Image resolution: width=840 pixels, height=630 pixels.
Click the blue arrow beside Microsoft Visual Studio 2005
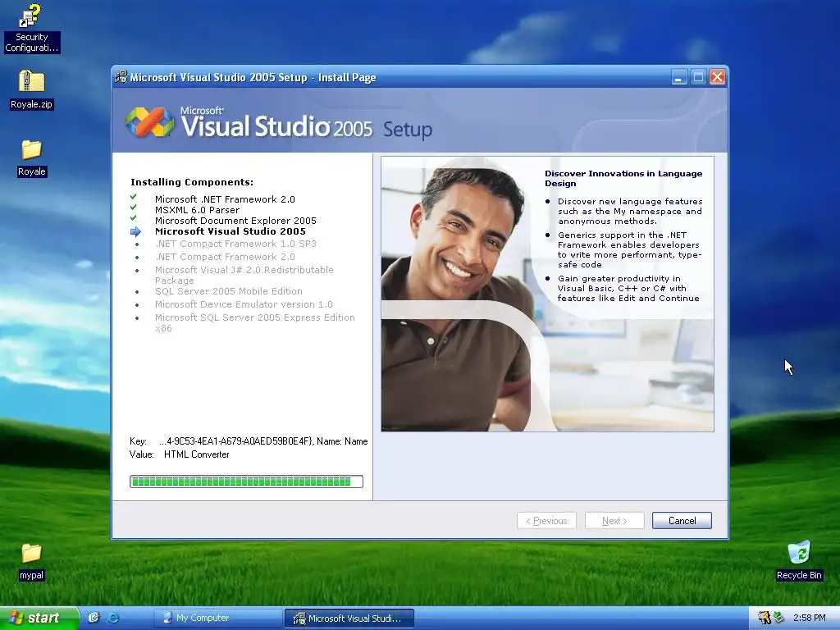135,232
